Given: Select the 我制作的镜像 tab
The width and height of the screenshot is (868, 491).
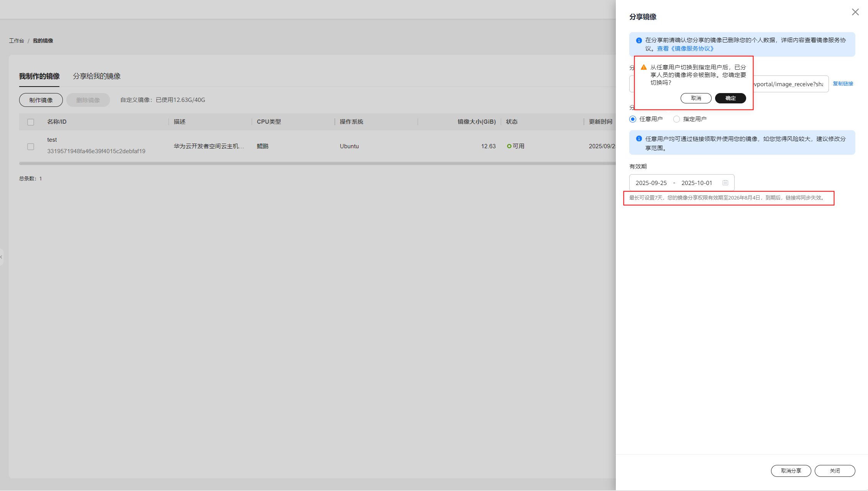Looking at the screenshot, I should 39,76.
